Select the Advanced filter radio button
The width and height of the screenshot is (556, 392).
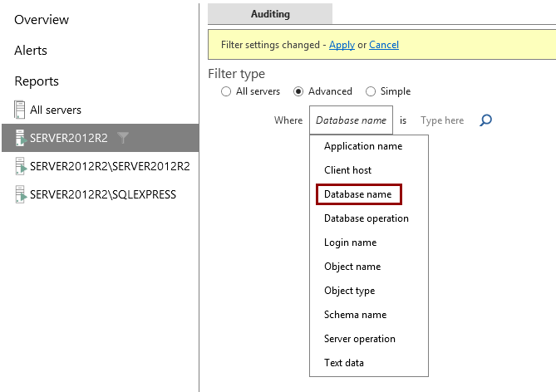point(298,91)
